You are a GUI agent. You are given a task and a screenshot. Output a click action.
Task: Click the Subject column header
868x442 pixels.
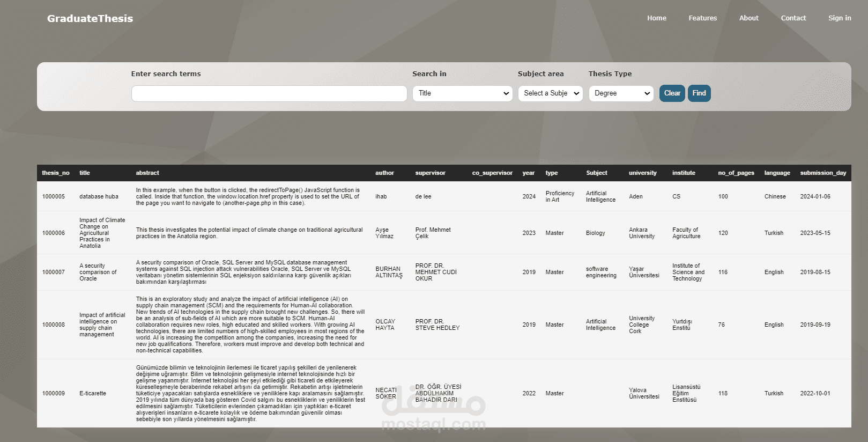pyautogui.click(x=597, y=173)
